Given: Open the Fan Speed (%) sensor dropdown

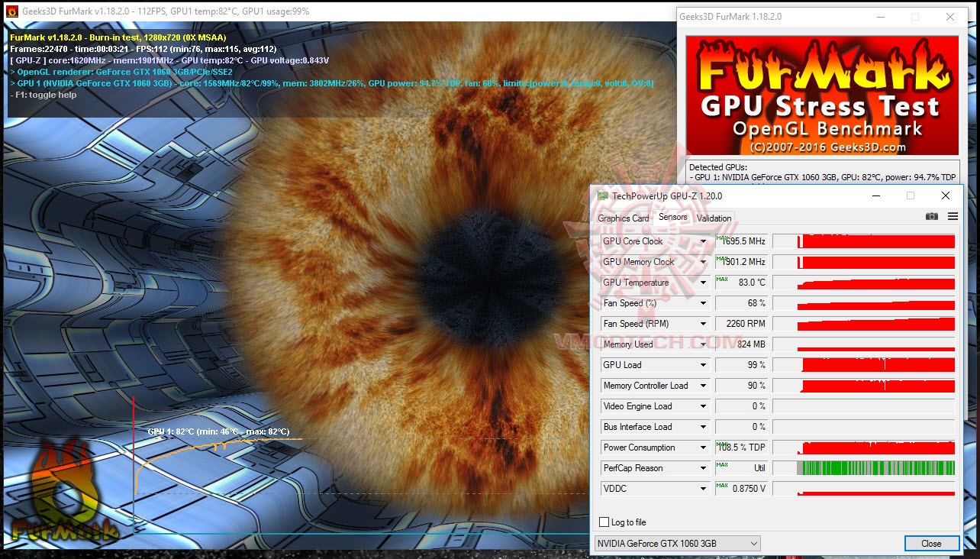Looking at the screenshot, I should 704,303.
